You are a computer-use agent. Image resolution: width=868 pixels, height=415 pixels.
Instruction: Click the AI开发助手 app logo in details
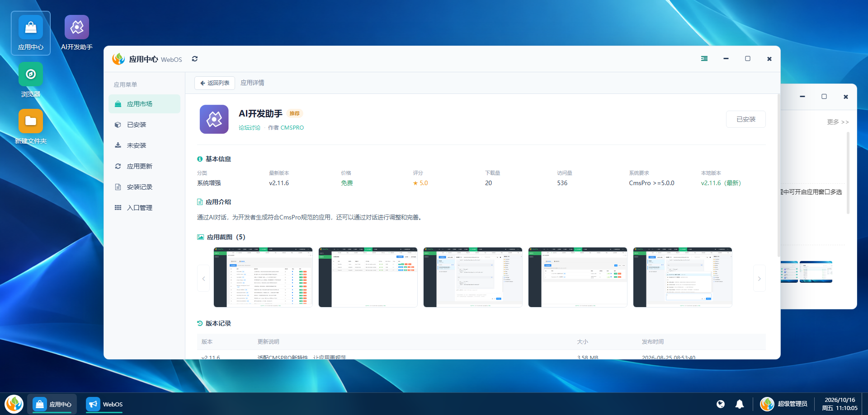(x=214, y=119)
